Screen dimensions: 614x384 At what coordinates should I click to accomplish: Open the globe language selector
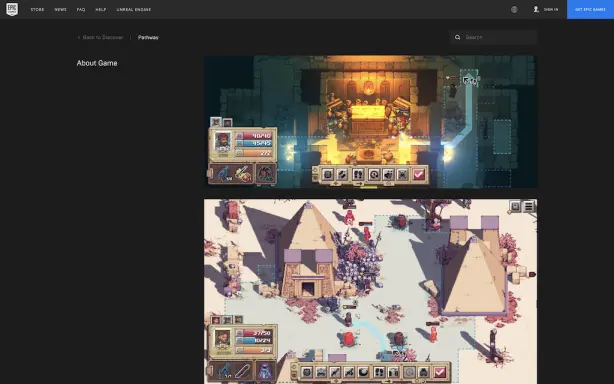(514, 9)
